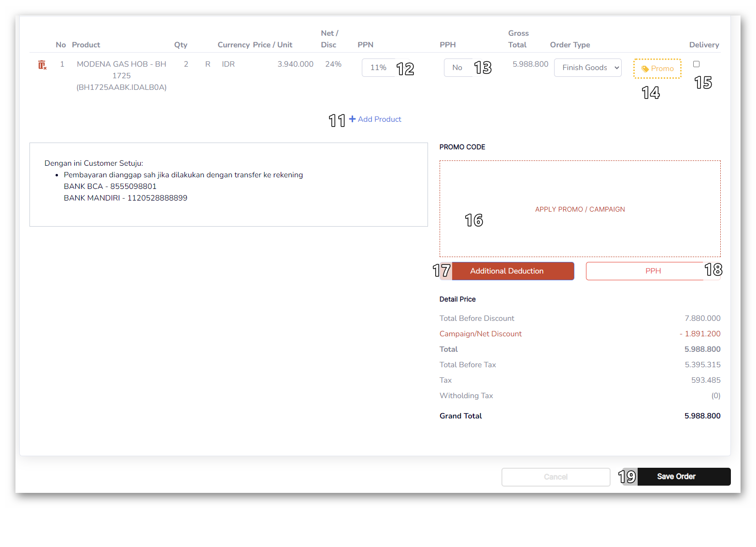Delete the MODENA GAS HOB product row
The height and width of the screenshot is (547, 756).
coord(43,65)
